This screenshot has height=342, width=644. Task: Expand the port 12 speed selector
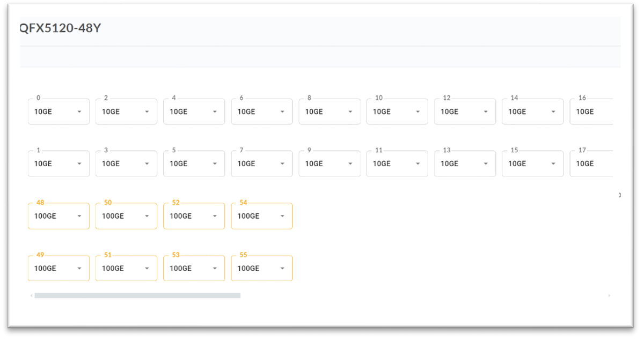(x=465, y=111)
